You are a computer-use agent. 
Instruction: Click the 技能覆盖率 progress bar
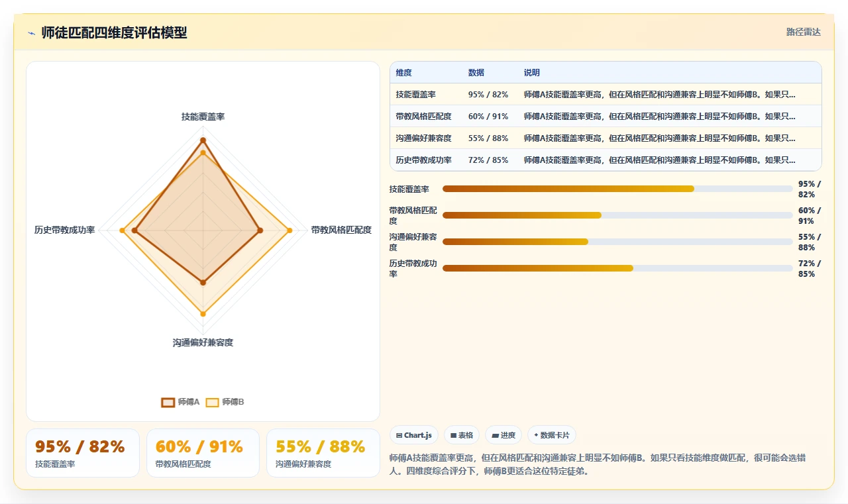pyautogui.click(x=617, y=189)
